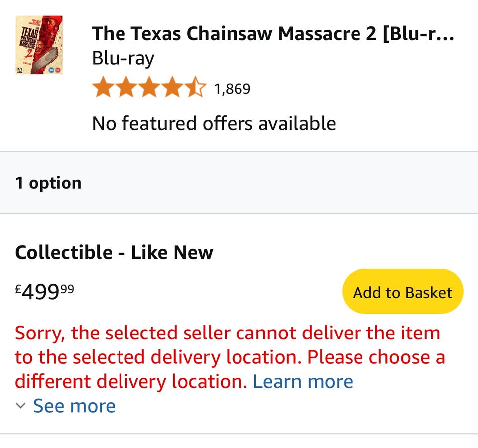
Task: Open the 1,869 customer reviews count
Action: (232, 89)
